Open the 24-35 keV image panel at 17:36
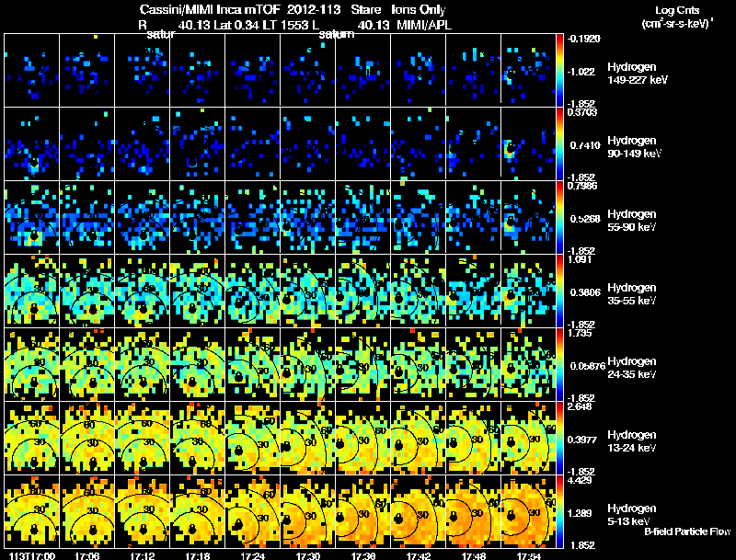The height and width of the screenshot is (560, 736). point(363,364)
